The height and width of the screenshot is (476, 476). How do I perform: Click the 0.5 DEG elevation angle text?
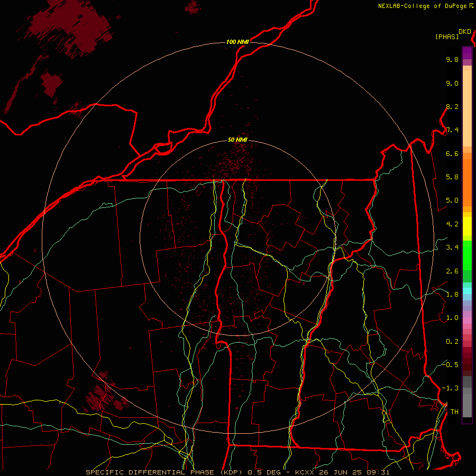coord(264,472)
